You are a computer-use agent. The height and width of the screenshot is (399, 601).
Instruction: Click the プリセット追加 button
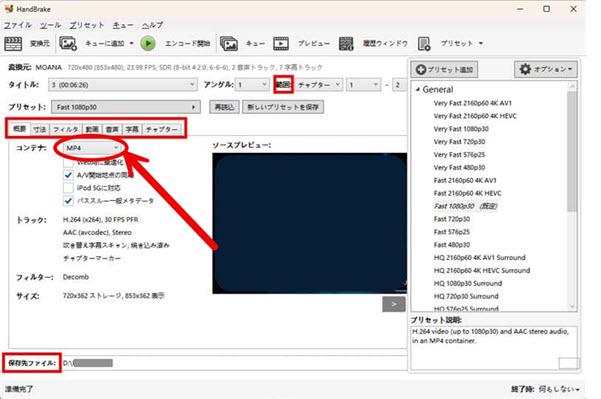point(445,69)
